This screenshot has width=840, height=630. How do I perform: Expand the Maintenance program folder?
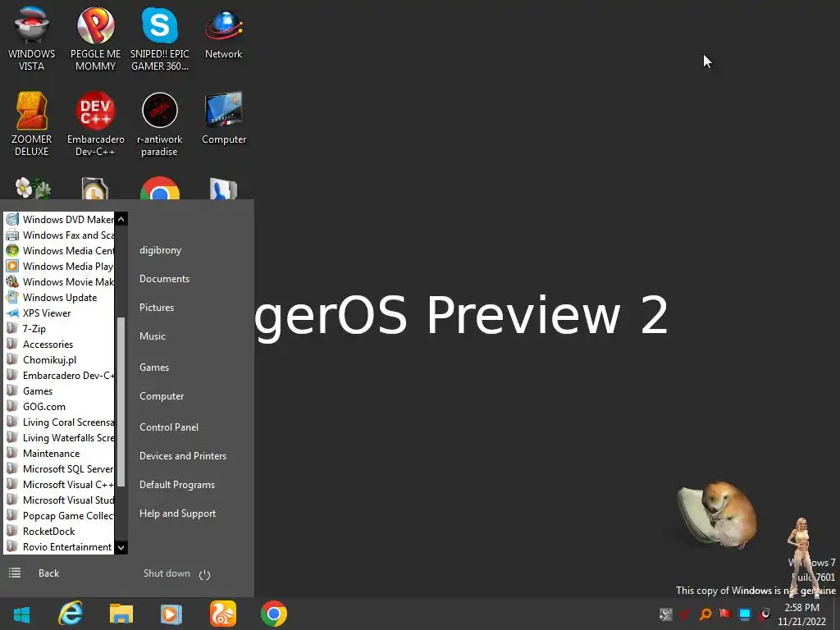point(59,453)
